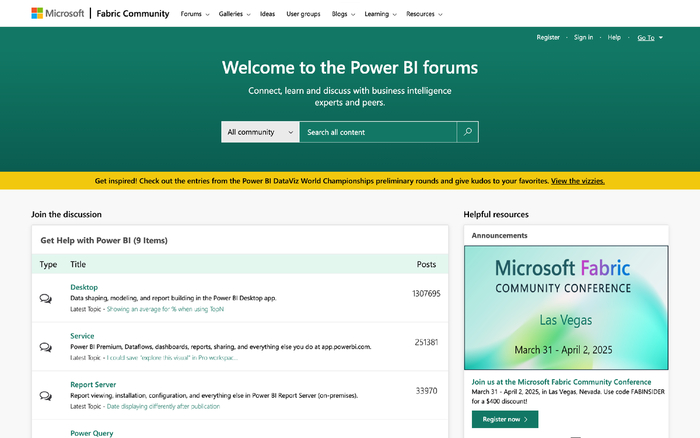Open the Galleries dropdown menu
Viewport: 700px width, 438px height.
(x=234, y=14)
